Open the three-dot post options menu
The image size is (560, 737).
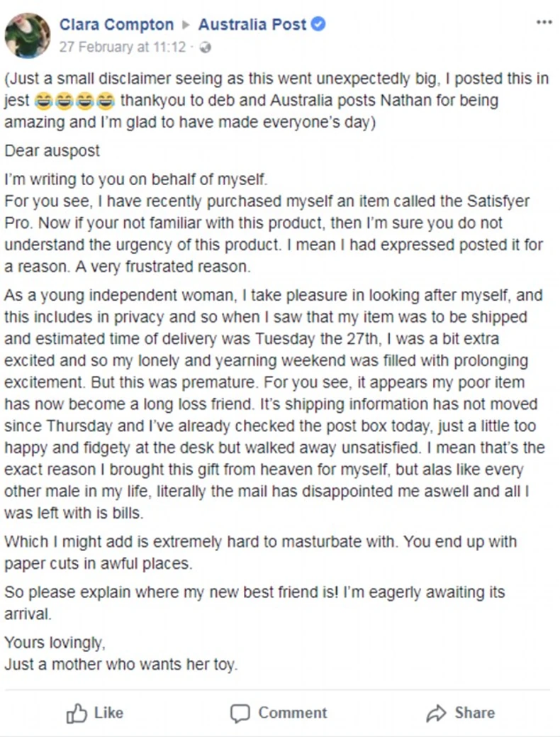click(544, 22)
